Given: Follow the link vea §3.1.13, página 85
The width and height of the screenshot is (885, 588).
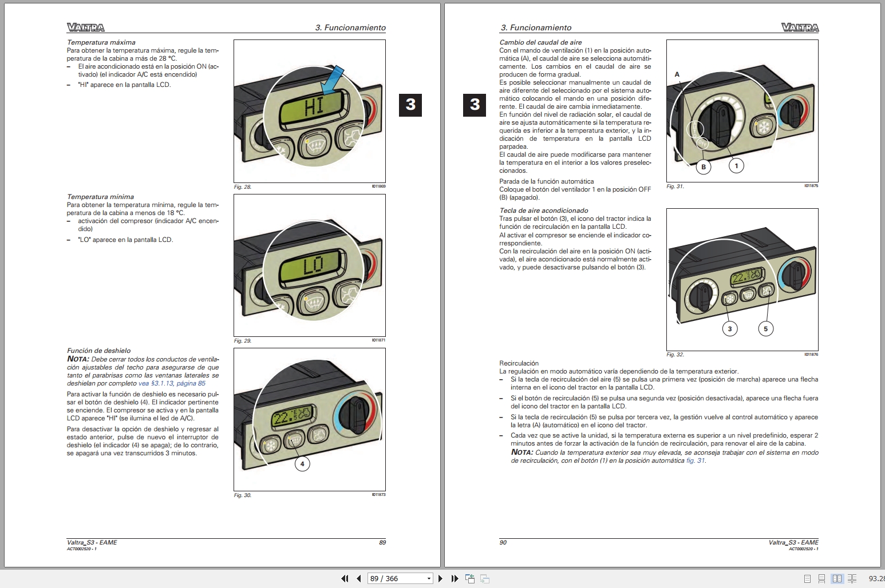Looking at the screenshot, I should coord(172,383).
